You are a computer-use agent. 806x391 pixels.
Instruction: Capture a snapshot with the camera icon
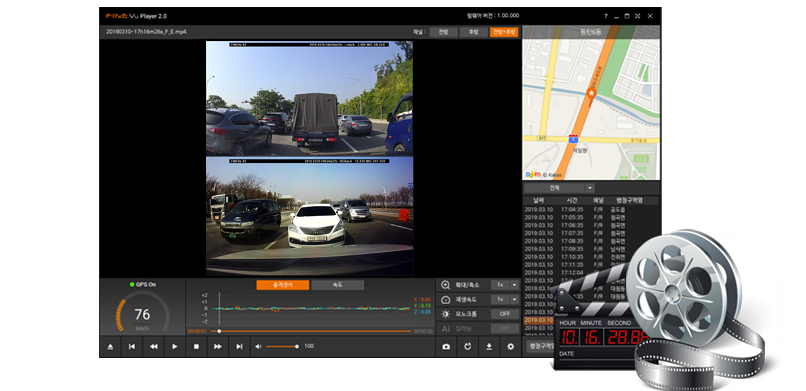click(446, 347)
